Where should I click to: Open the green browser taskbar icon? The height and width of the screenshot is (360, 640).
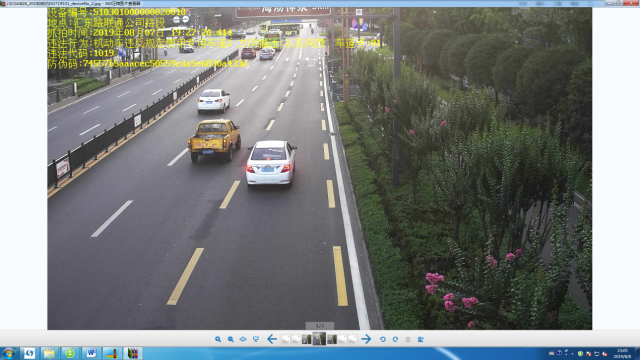coord(70,353)
